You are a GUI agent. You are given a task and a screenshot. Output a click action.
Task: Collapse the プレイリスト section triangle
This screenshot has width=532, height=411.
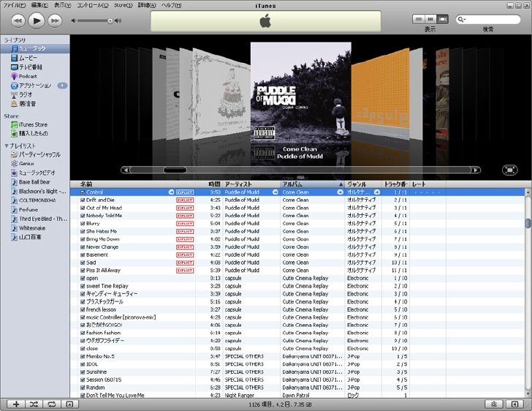[6, 146]
